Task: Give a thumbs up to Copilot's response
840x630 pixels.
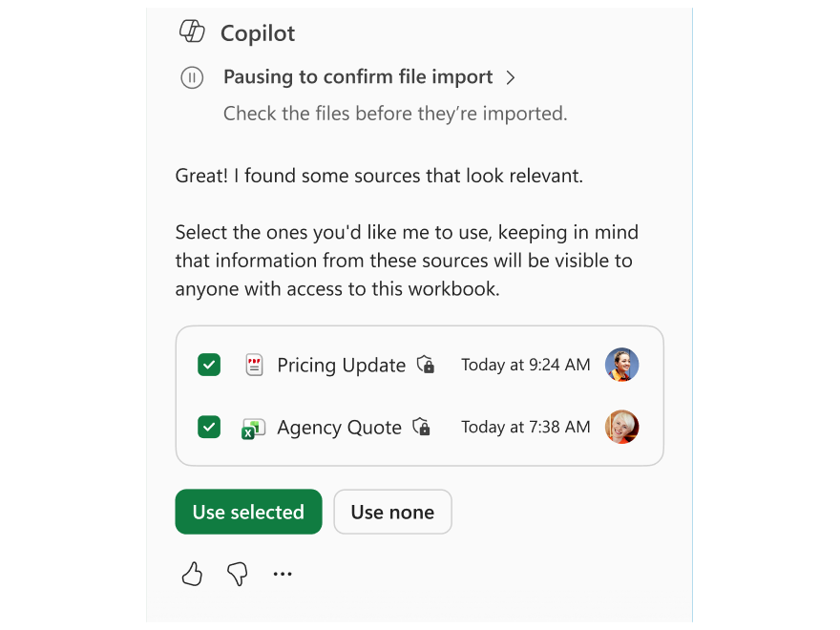Action: [191, 574]
